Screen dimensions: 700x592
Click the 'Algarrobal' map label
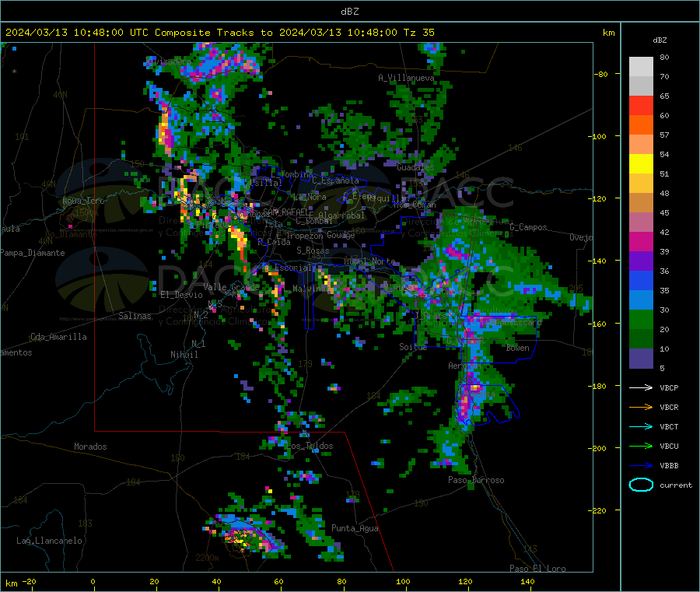tap(341, 215)
